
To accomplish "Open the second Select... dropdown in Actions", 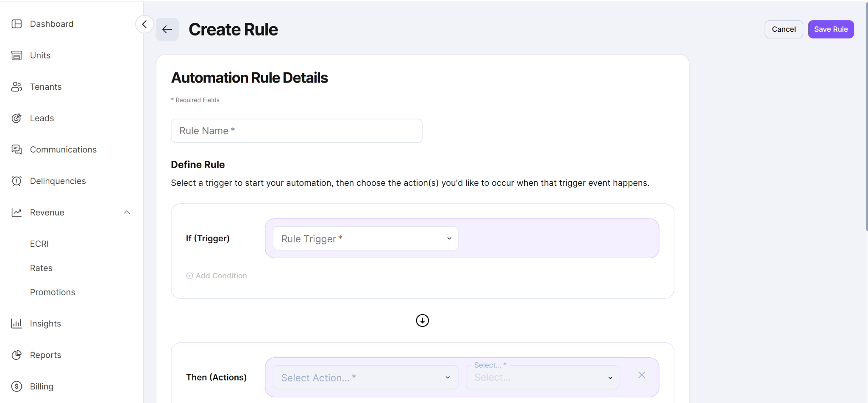I will tap(542, 377).
